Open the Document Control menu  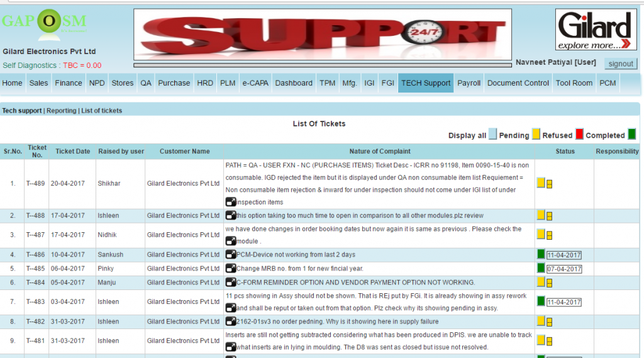click(518, 83)
